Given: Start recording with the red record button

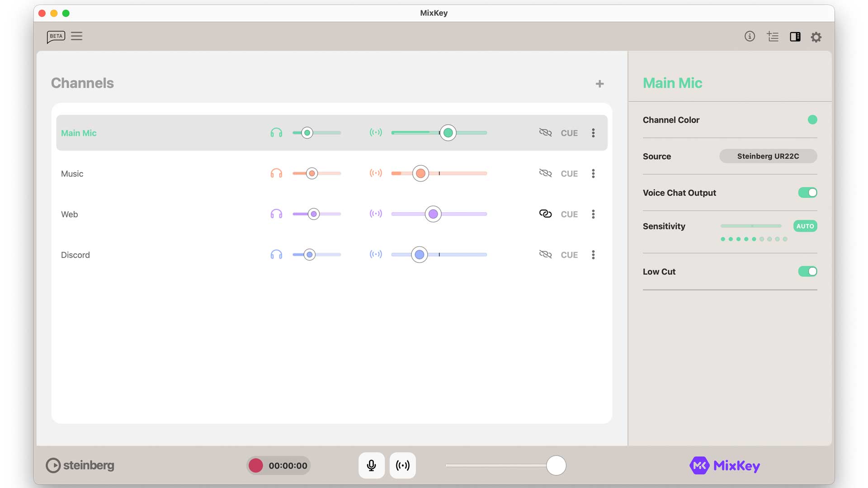Looking at the screenshot, I should 256,465.
